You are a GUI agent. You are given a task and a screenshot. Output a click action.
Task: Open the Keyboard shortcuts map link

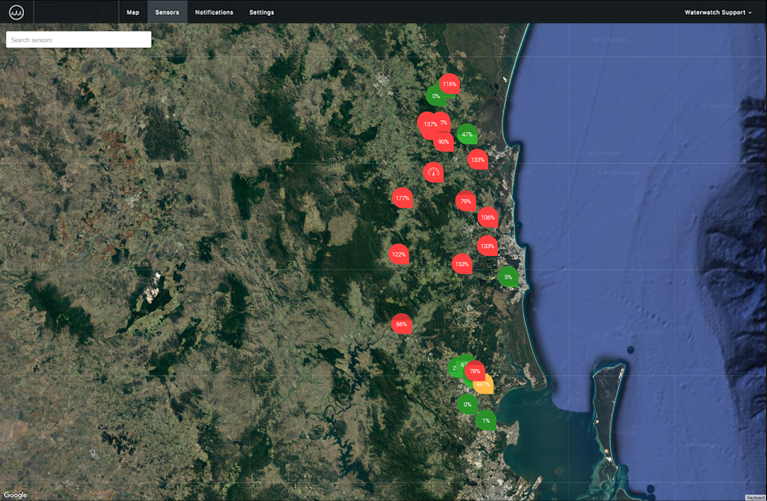pyautogui.click(x=755, y=497)
